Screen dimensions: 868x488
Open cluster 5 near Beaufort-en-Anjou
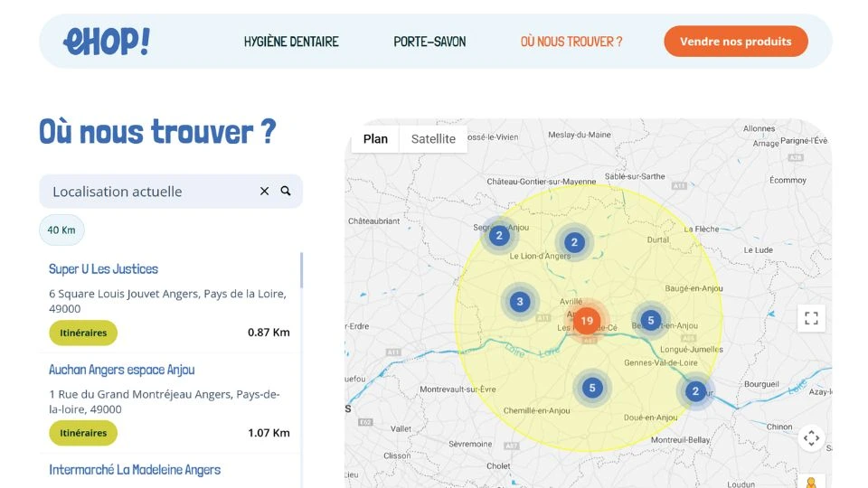point(650,320)
